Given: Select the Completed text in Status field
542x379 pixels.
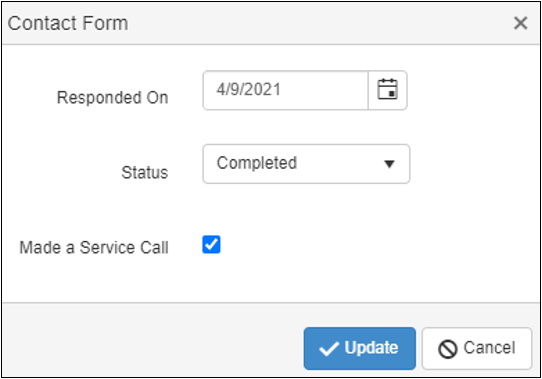Looking at the screenshot, I should point(257,163).
